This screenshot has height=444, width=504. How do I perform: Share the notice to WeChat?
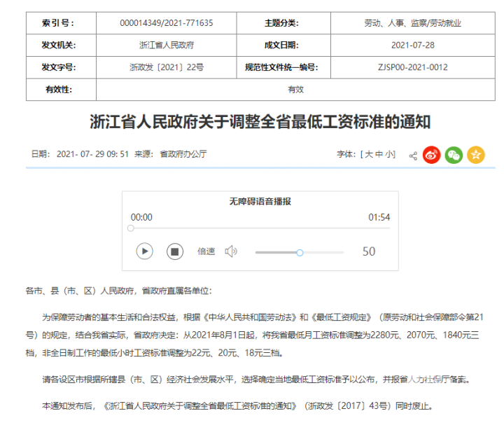coord(454,155)
